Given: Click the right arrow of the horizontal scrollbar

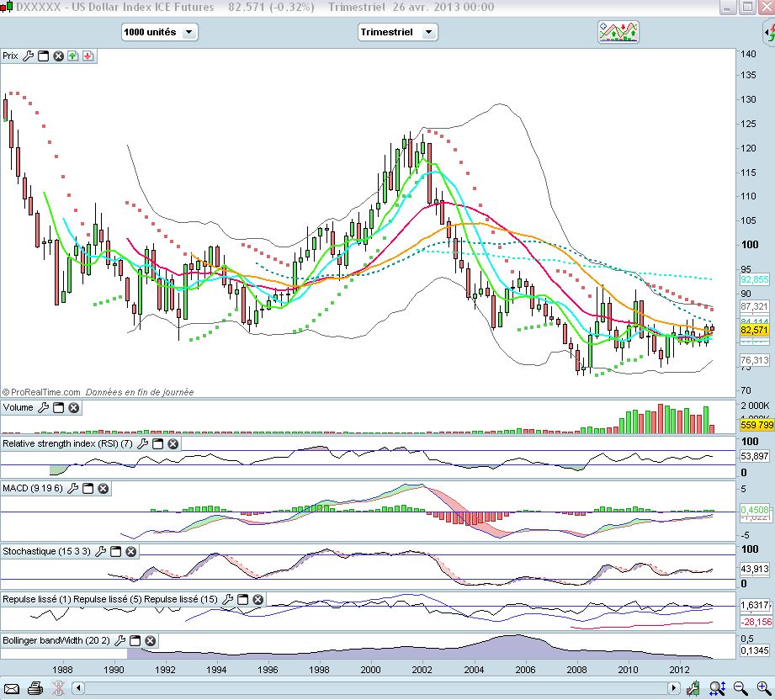Looking at the screenshot, I should (673, 688).
